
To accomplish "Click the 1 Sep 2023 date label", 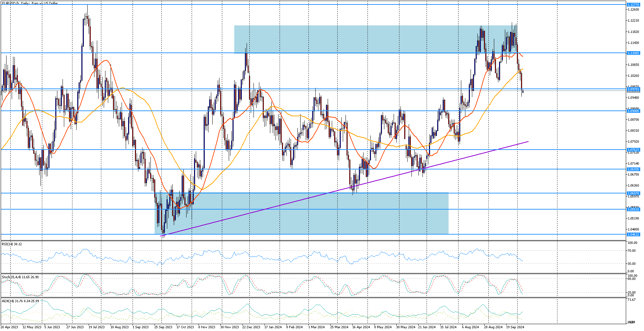I will 140,327.
